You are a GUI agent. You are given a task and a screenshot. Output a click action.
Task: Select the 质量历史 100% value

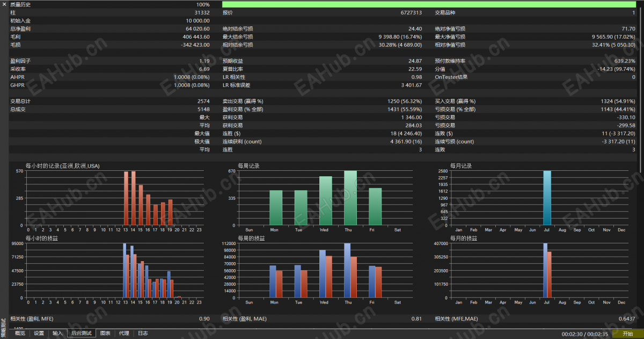pos(203,4)
